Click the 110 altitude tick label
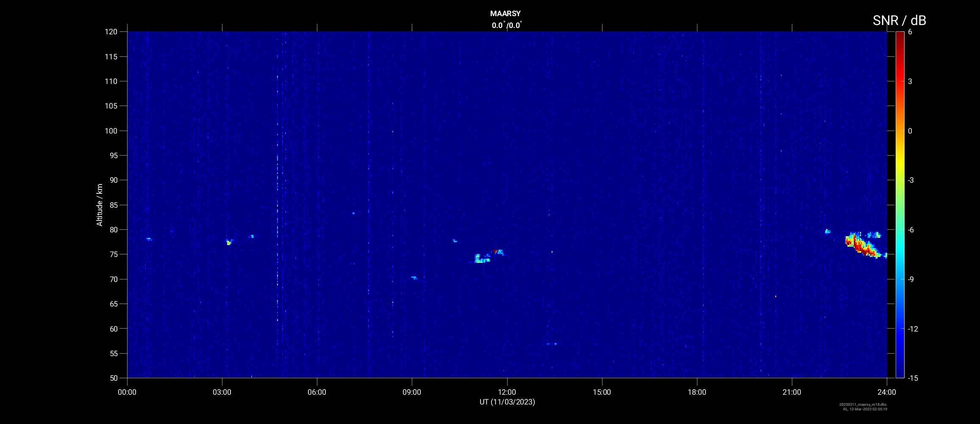Viewport: 980px width, 424px height. tap(111, 81)
